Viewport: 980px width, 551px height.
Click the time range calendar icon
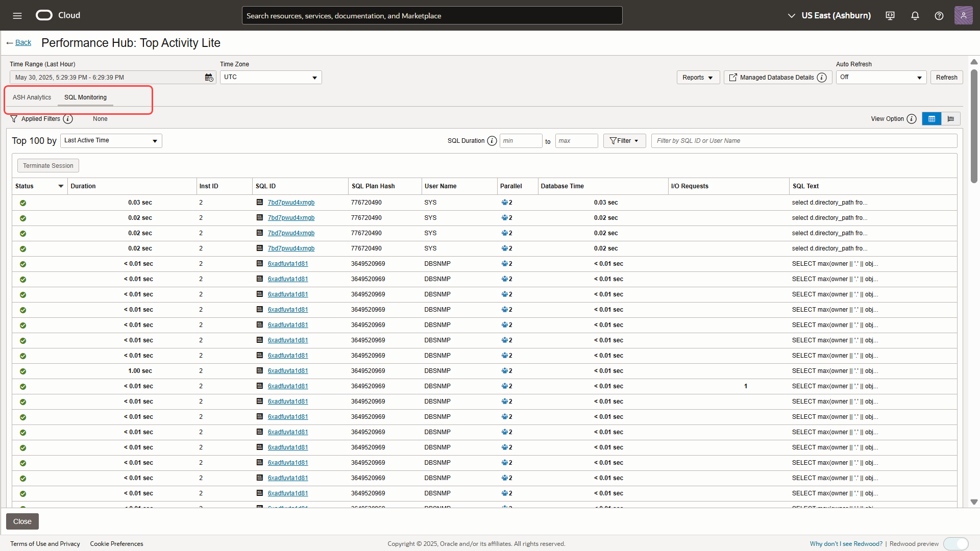(x=209, y=78)
